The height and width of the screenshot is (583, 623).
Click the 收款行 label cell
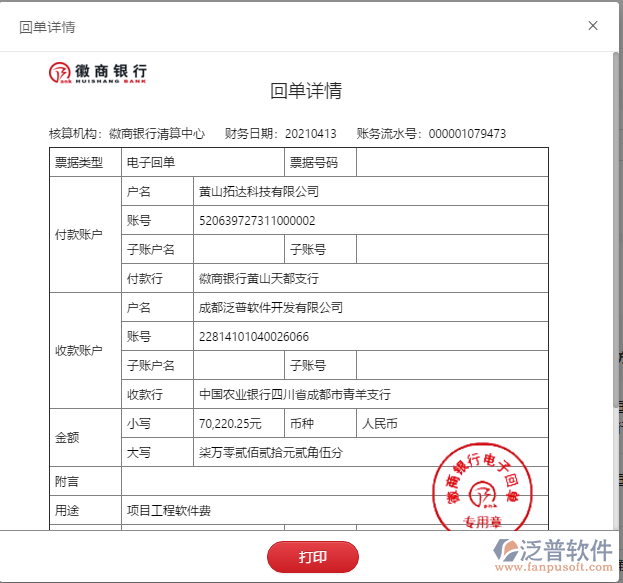coord(157,394)
